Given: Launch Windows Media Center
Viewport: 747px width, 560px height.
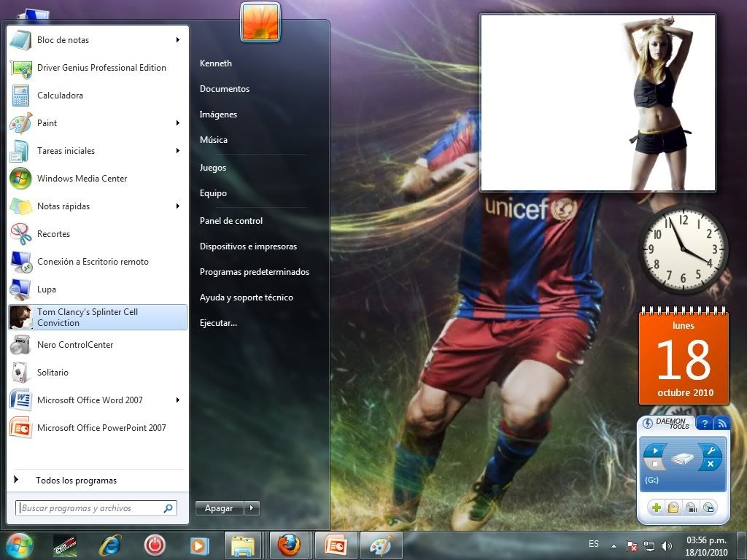Looking at the screenshot, I should (98, 178).
